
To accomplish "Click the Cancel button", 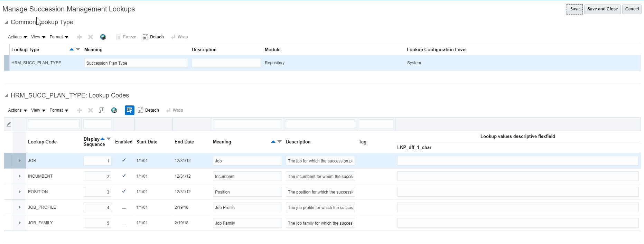I will [632, 9].
